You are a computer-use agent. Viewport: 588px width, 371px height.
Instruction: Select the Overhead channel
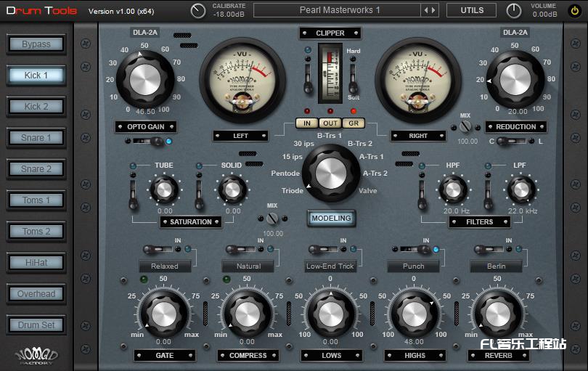(x=36, y=294)
